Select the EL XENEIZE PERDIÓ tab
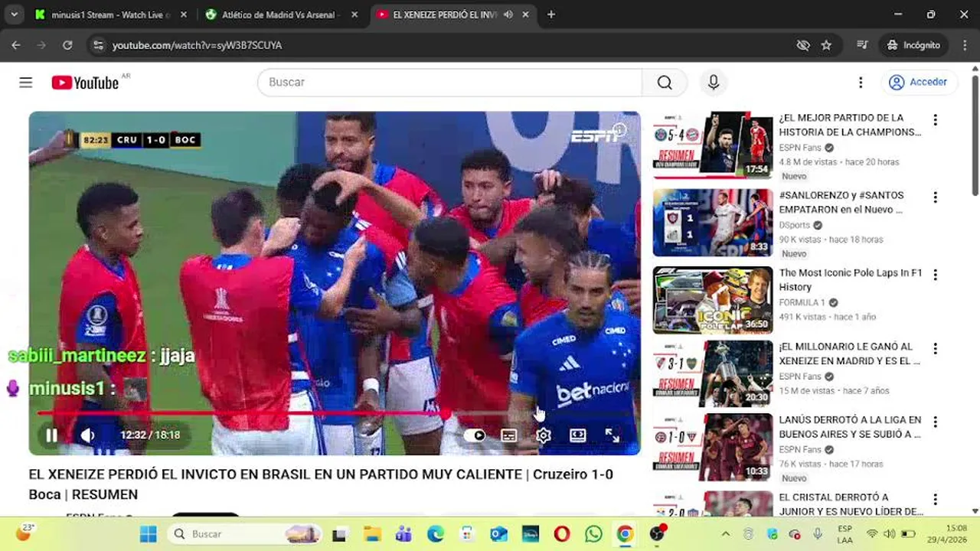The height and width of the screenshot is (551, 980). click(445, 15)
